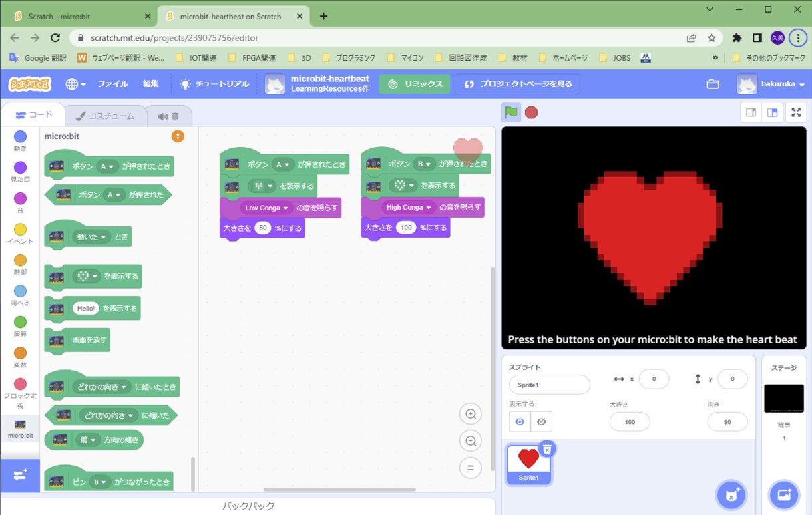The image size is (812, 515).
Task: Open 動いた gesture dropdown in palette
Action: (91, 236)
